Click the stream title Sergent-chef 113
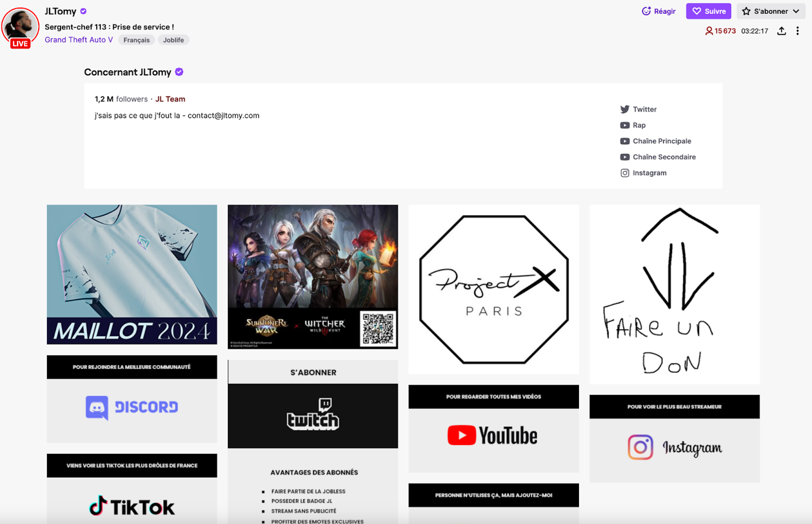The image size is (812, 524). [x=110, y=27]
